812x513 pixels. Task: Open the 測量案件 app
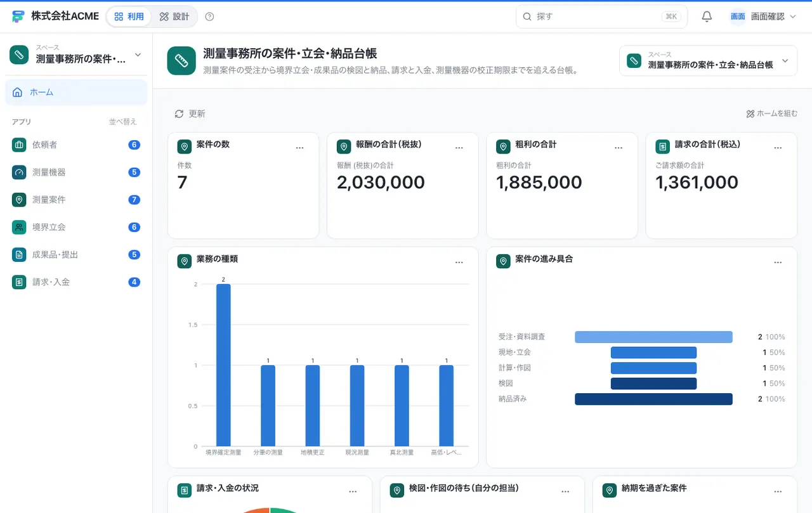(x=76, y=200)
